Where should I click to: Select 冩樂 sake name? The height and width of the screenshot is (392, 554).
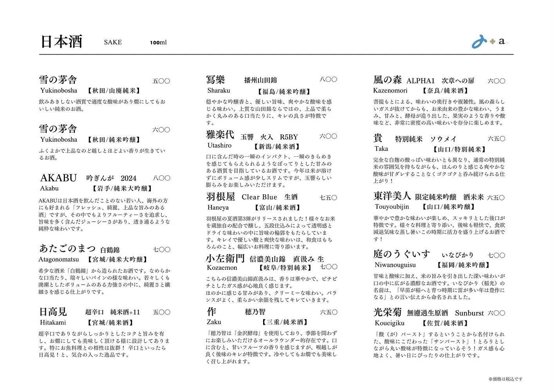pos(215,80)
